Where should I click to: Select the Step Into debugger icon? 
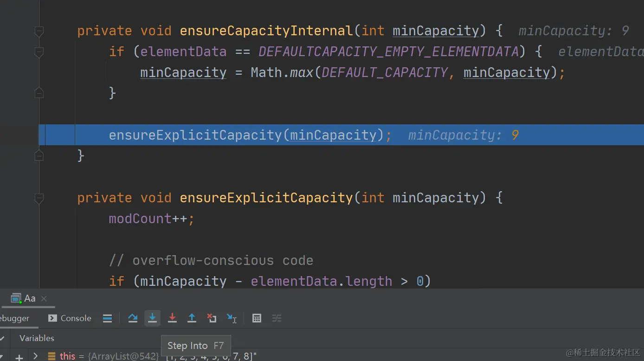[153, 318]
